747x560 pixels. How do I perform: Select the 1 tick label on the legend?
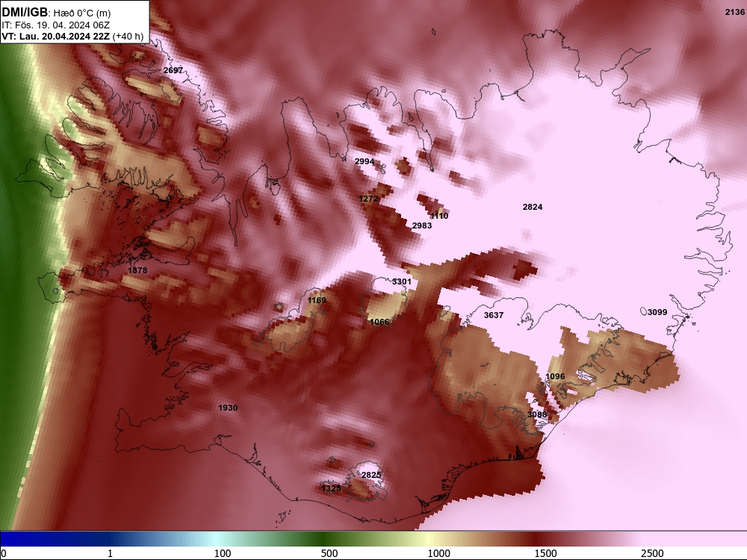coord(110,553)
